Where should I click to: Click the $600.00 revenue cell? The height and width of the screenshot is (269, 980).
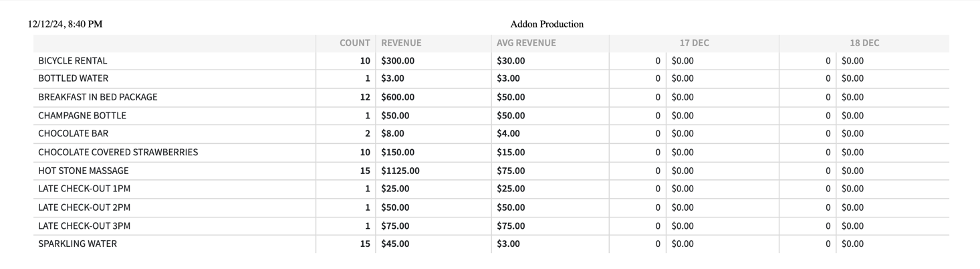click(x=398, y=97)
